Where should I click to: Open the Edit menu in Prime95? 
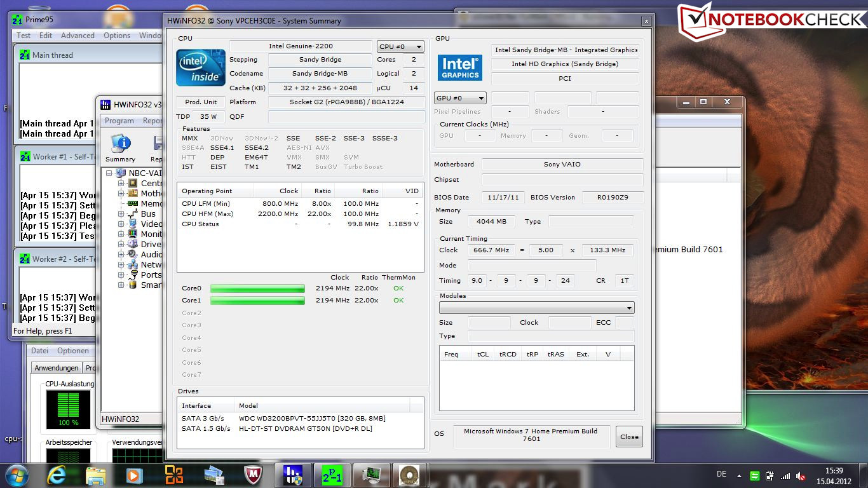point(46,36)
